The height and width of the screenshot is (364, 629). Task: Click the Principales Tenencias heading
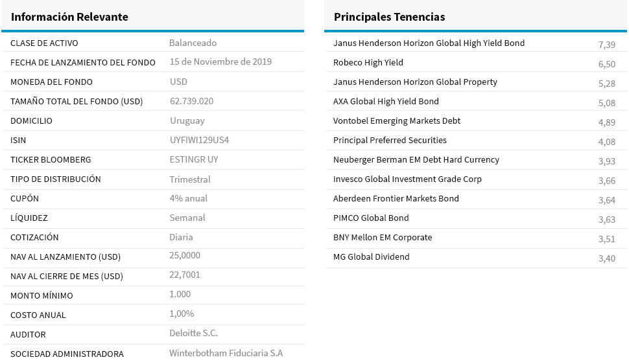point(389,17)
